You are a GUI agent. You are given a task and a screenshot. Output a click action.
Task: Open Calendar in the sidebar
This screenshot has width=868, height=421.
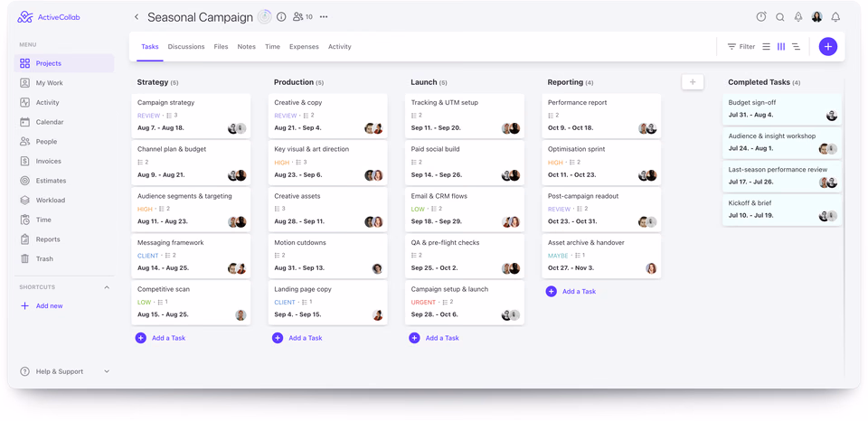tap(64, 122)
